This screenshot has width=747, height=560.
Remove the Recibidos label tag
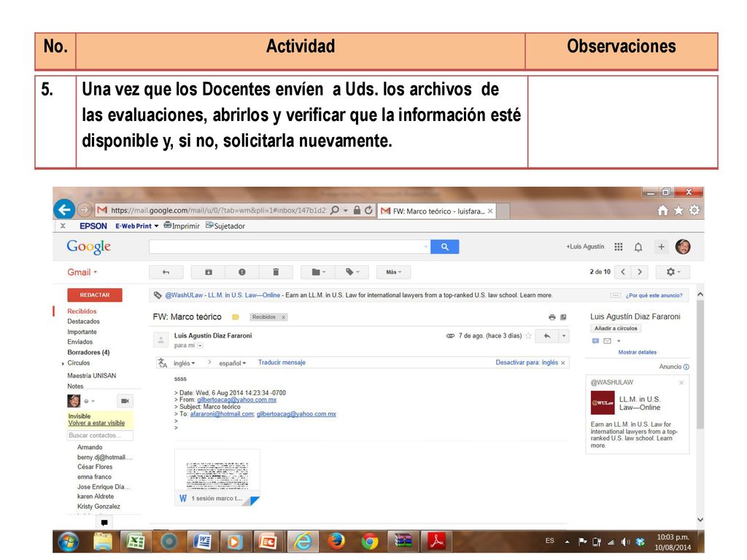(283, 317)
